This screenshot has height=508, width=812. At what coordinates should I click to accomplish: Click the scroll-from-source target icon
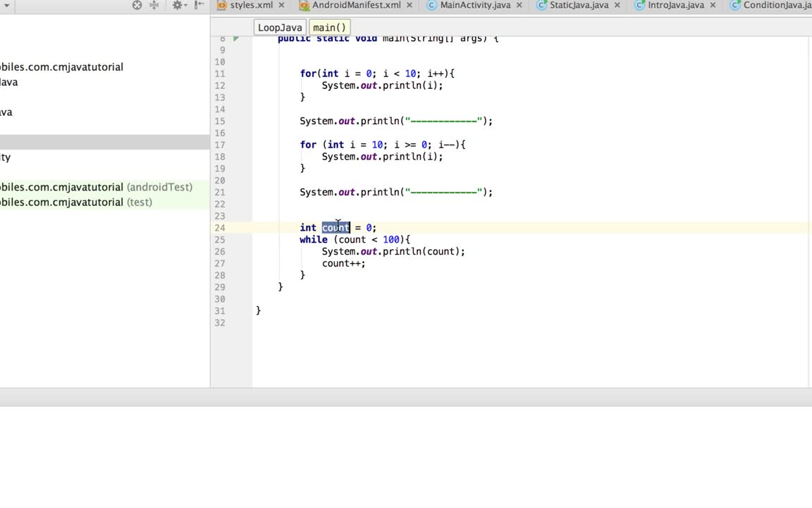pos(137,5)
